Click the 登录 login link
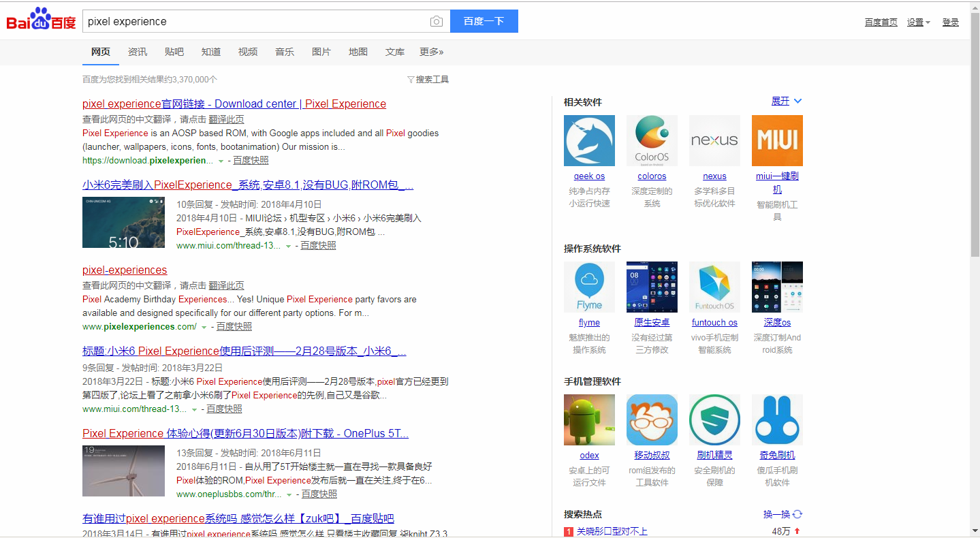Viewport: 980px width, 538px height. tap(951, 22)
